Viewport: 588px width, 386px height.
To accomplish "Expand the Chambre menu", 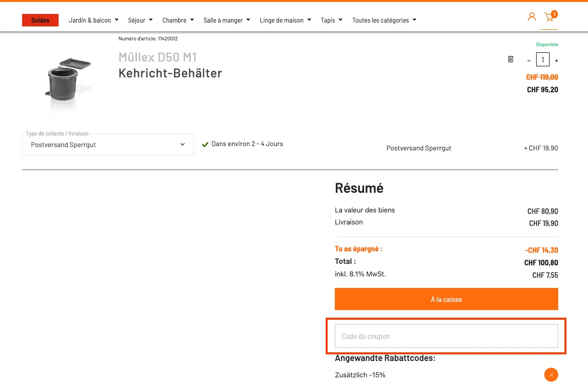I will [x=178, y=20].
